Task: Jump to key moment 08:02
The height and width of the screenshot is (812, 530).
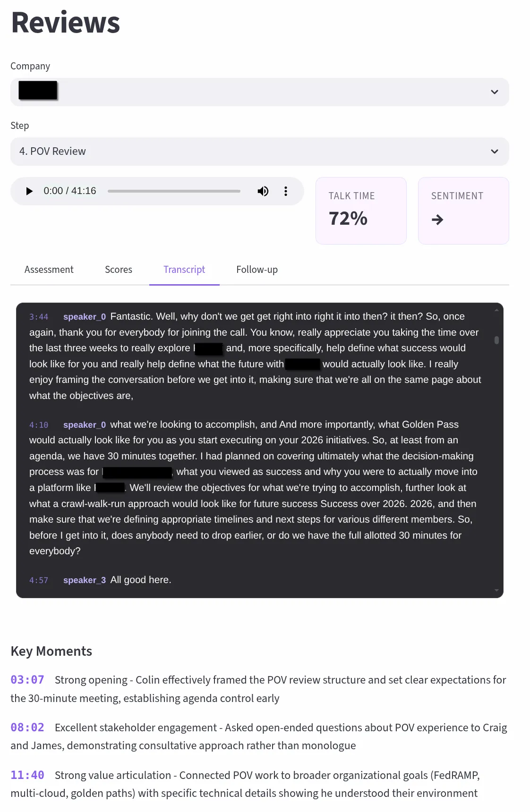Action: pyautogui.click(x=27, y=727)
